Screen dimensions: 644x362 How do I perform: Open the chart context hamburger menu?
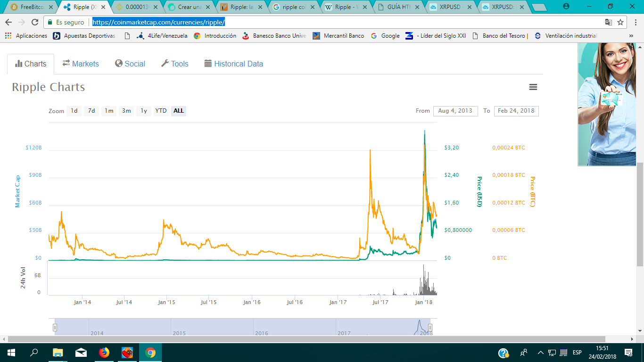(533, 87)
